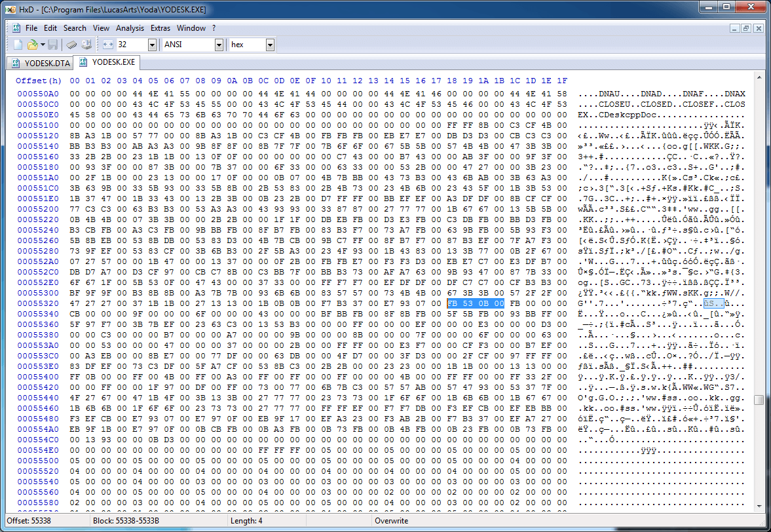Click the ? help menu

click(214, 28)
